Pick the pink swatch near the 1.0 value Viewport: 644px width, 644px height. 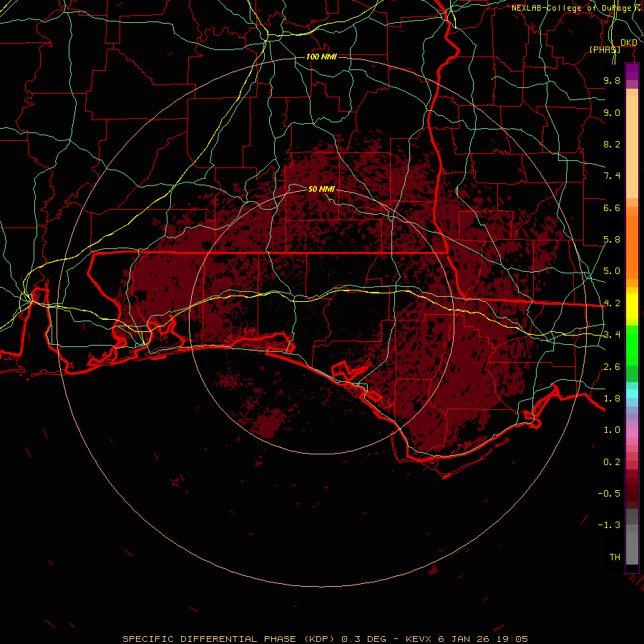[x=632, y=434]
